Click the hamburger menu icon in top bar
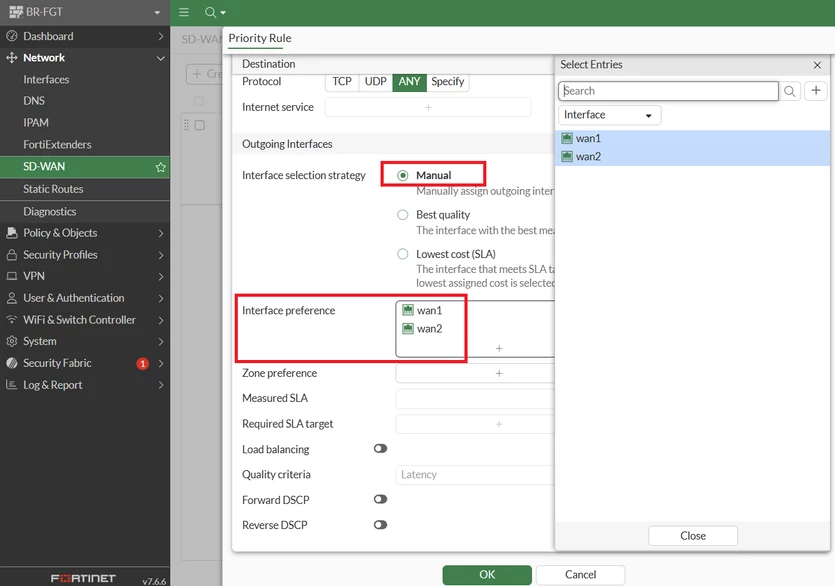Image resolution: width=835 pixels, height=586 pixels. pos(184,12)
